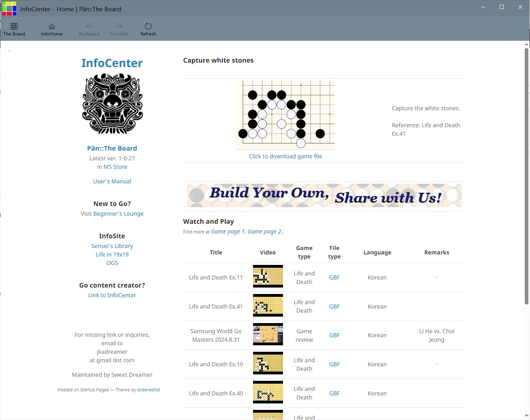This screenshot has width=530, height=420.
Task: Open the OGS link
Action: [x=112, y=263]
